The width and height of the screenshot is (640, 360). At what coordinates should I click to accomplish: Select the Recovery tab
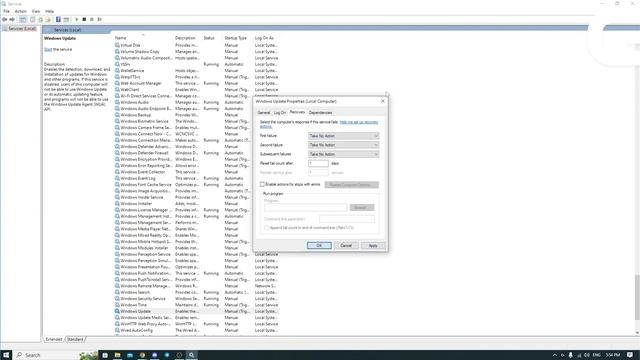[x=297, y=112]
